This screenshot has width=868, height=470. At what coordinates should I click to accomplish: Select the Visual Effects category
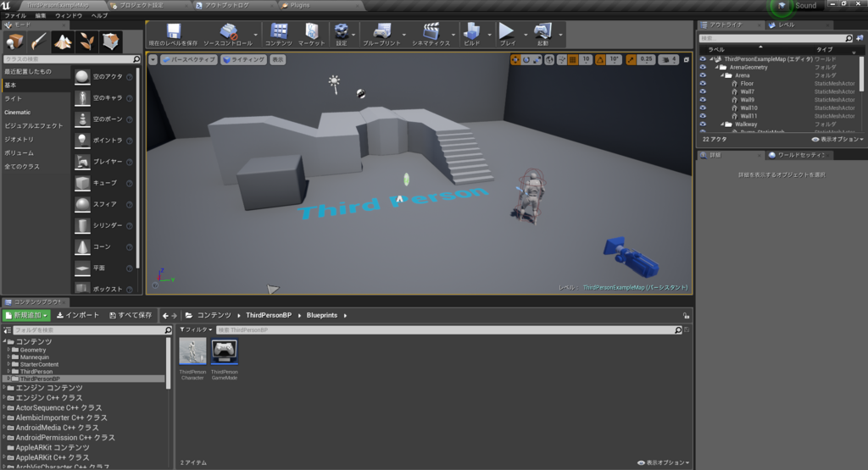pos(34,125)
